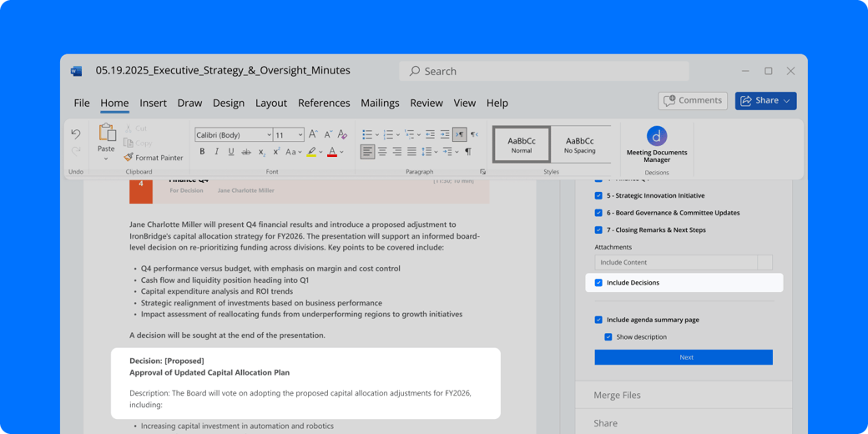Apply red font color
Image resolution: width=868 pixels, height=434 pixels.
(x=332, y=152)
